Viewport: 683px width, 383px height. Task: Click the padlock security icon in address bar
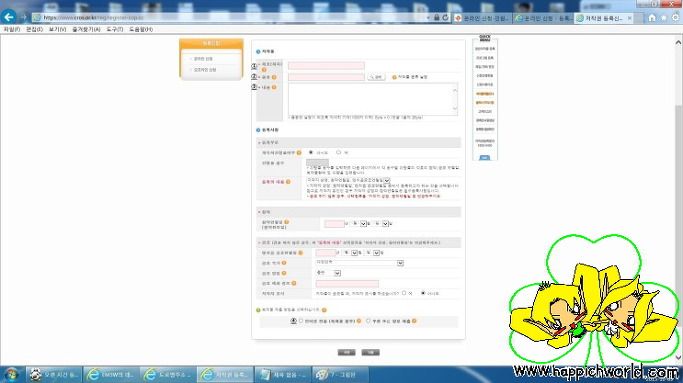pos(436,17)
